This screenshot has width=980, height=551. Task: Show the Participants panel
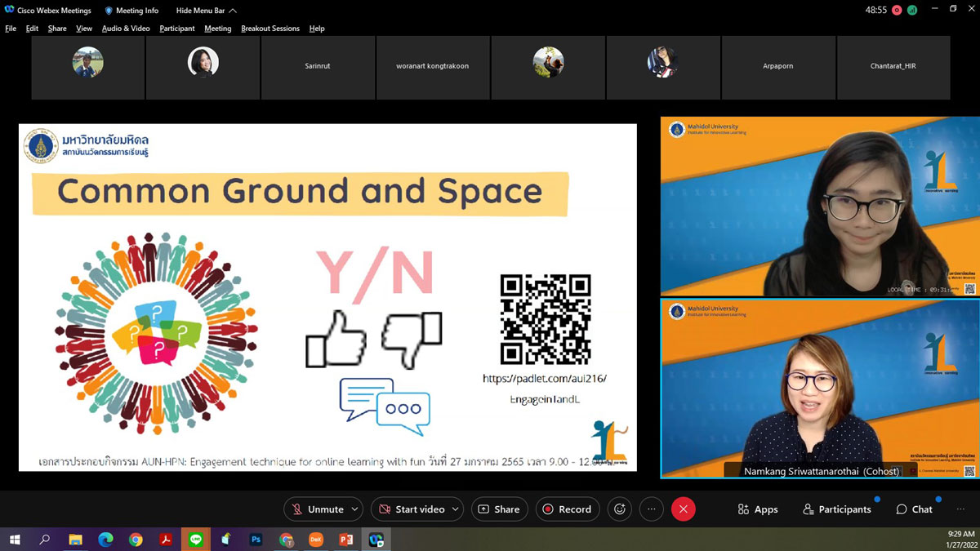click(836, 509)
